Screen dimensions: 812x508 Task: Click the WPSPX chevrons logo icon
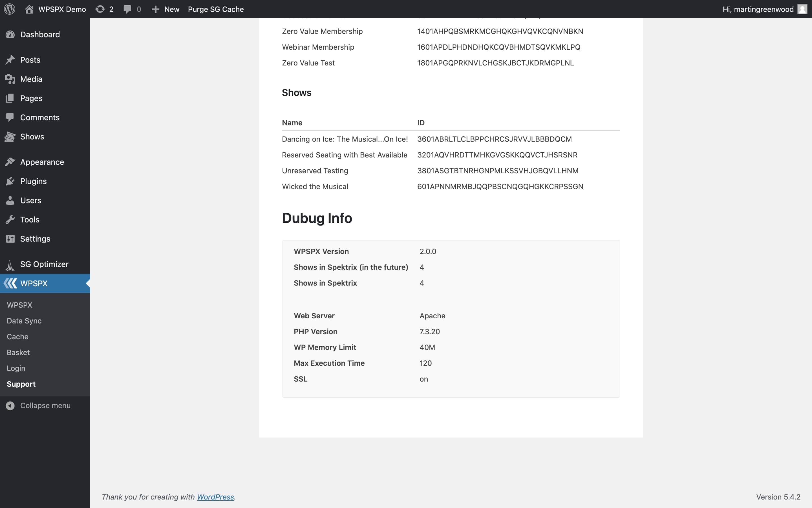tap(10, 283)
